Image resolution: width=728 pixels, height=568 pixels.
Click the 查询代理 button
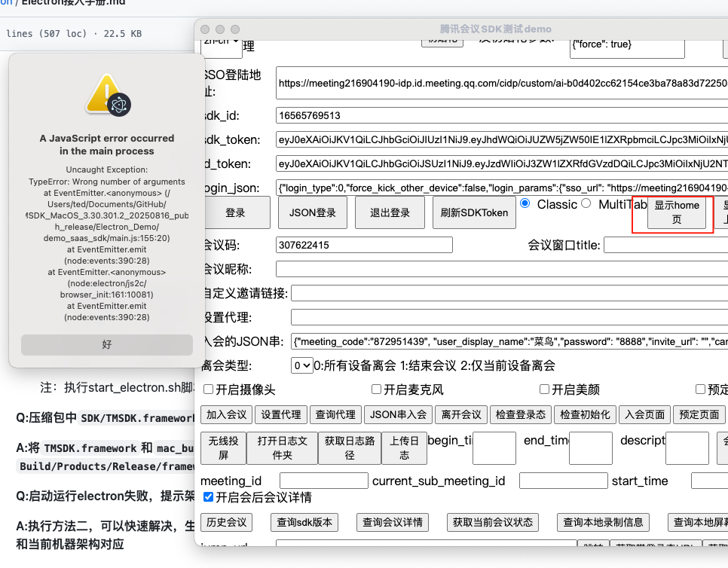tap(335, 414)
